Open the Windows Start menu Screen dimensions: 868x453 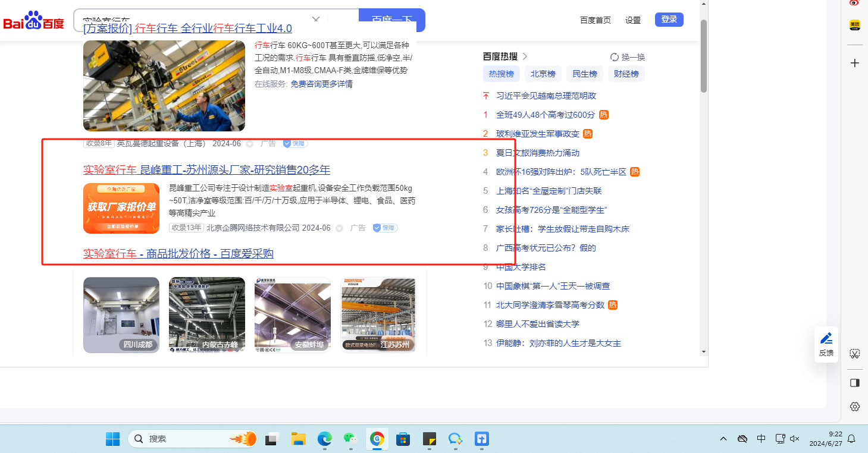112,439
